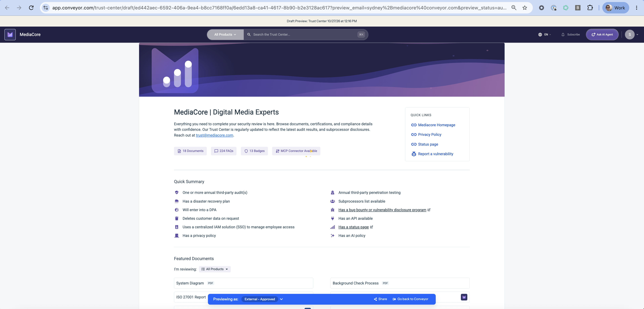The width and height of the screenshot is (644, 309).
Task: Click the browser address bar URL
Action: [279, 8]
